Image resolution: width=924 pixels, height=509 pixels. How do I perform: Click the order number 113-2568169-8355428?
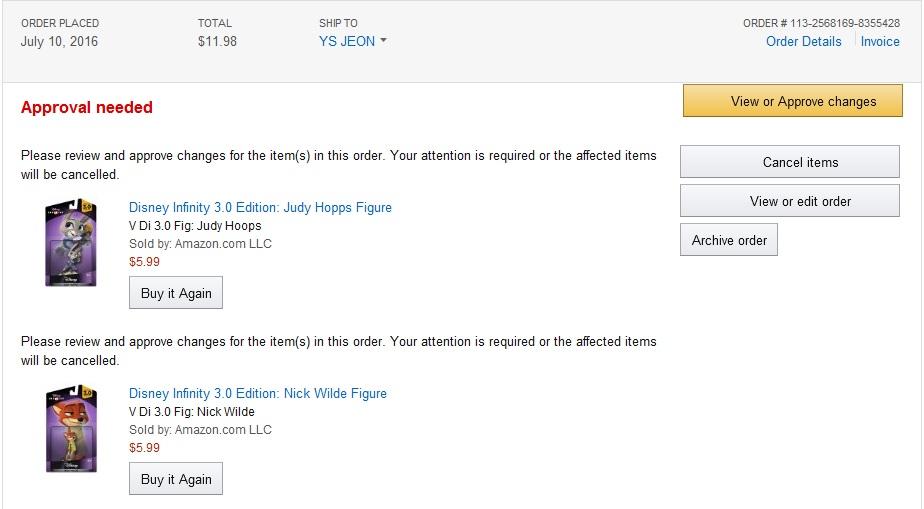pos(821,23)
